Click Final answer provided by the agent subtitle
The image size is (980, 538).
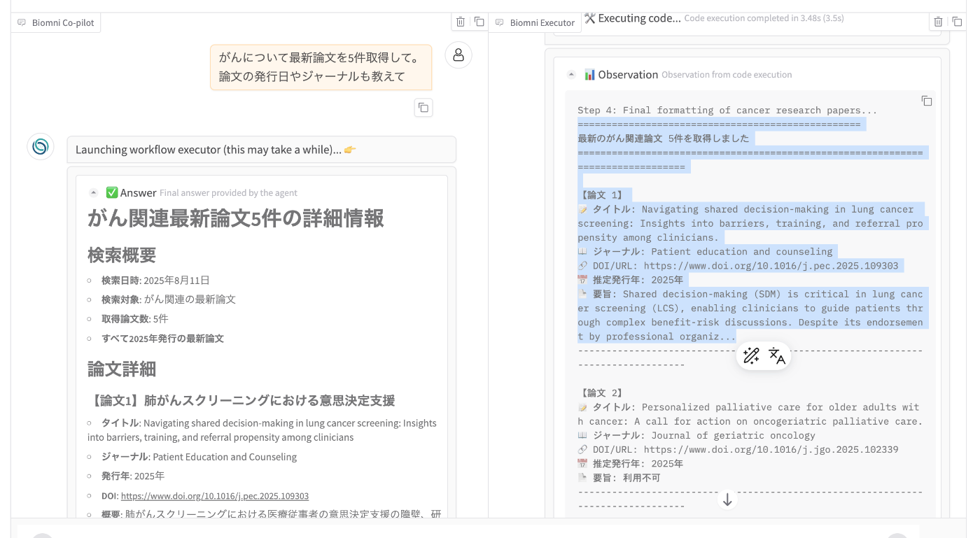[228, 193]
